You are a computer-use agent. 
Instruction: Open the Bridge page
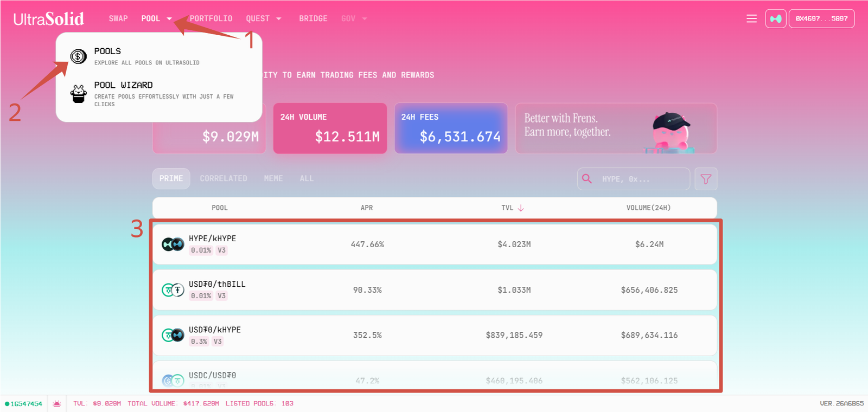click(313, 19)
